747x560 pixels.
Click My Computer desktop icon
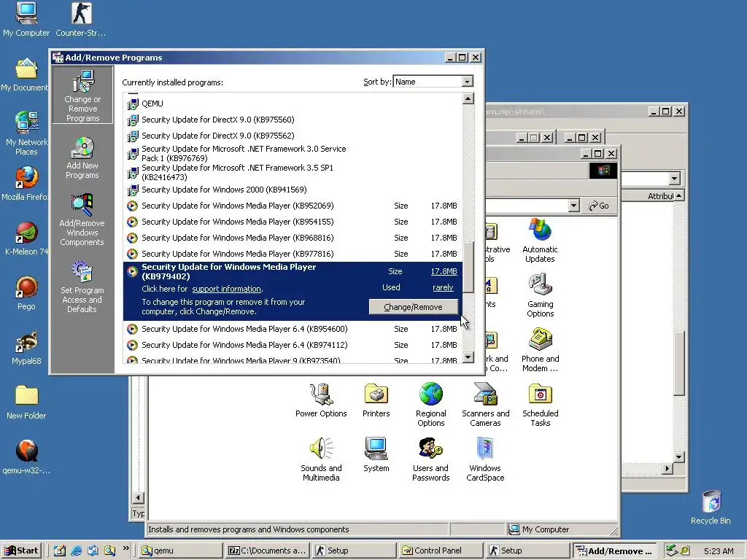(x=26, y=20)
